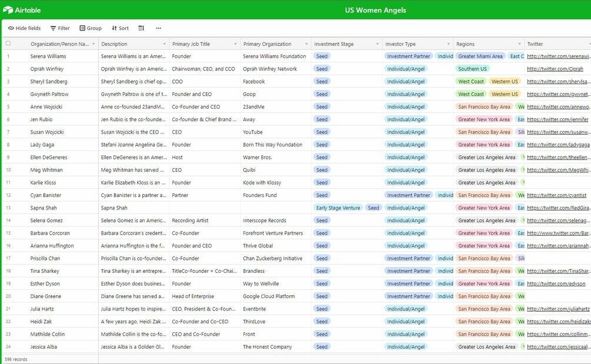The image size is (591, 364).
Task: Click Southern US region tag
Action: click(472, 69)
